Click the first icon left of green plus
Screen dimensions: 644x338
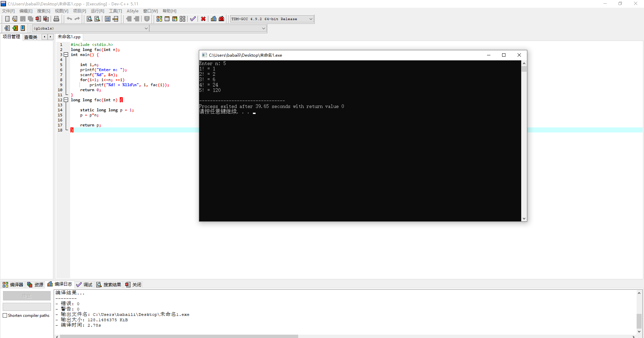(7, 28)
